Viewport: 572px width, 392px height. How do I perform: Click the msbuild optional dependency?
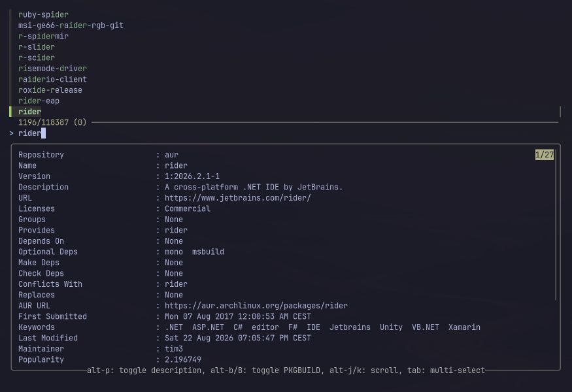[209, 252]
